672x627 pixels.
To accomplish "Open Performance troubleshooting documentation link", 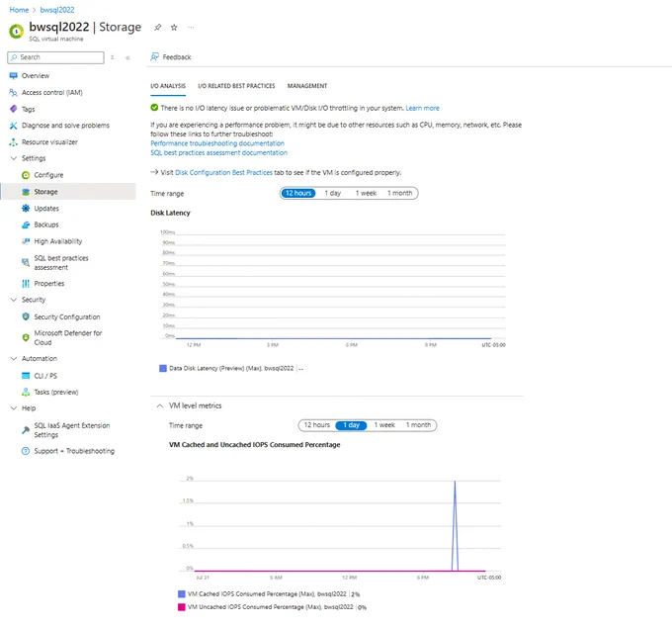I will (x=217, y=143).
